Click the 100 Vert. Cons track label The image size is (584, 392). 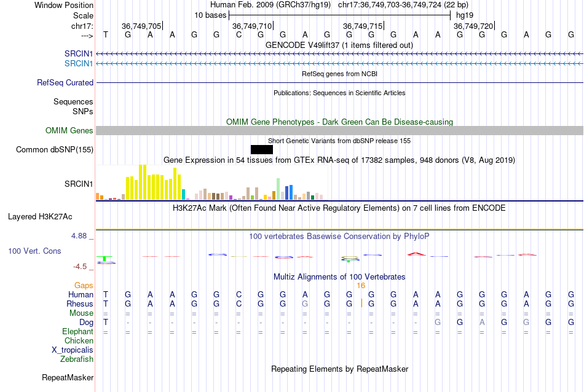point(34,251)
